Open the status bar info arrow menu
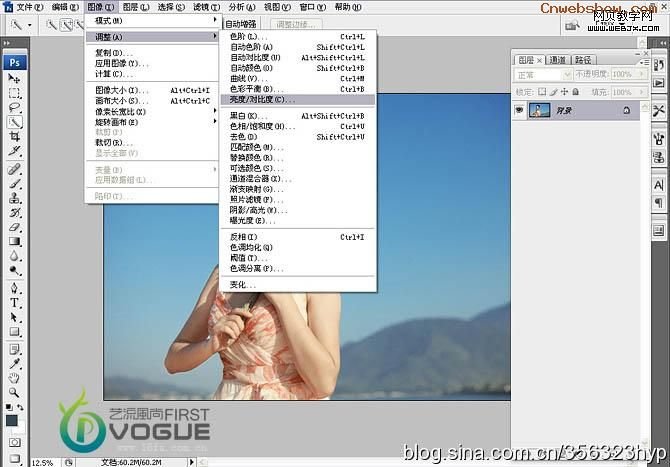This screenshot has height=467, width=670. [192, 462]
